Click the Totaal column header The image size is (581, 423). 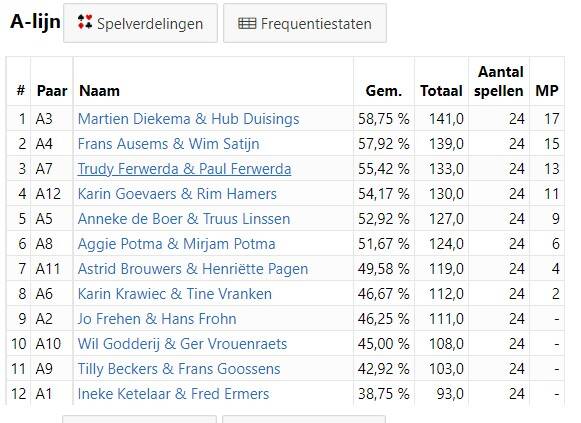(441, 91)
